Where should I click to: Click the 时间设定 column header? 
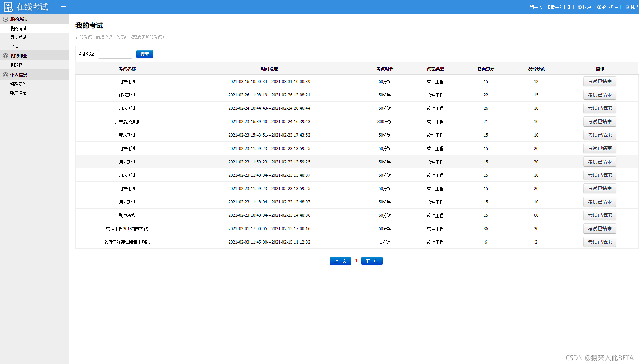(269, 69)
